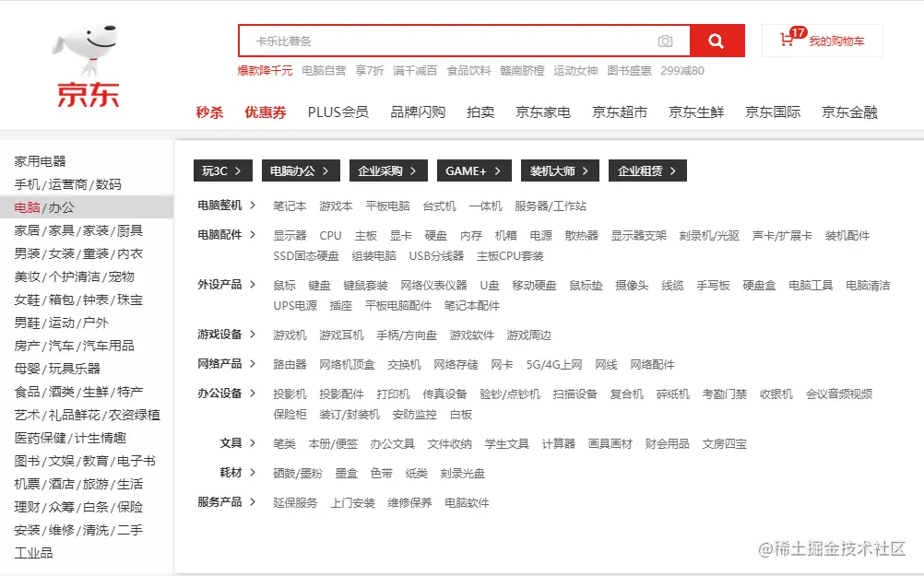Click the 299减80 hot keyword
924x576 pixels.
point(682,71)
